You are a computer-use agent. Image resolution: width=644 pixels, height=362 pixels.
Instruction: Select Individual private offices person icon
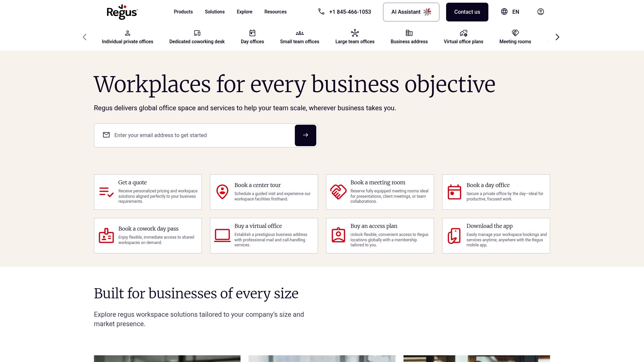point(127,33)
